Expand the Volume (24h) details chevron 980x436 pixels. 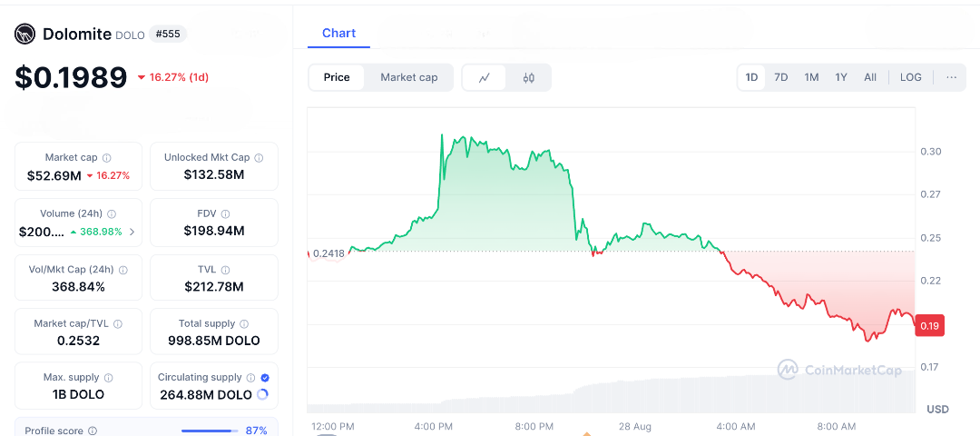click(132, 232)
